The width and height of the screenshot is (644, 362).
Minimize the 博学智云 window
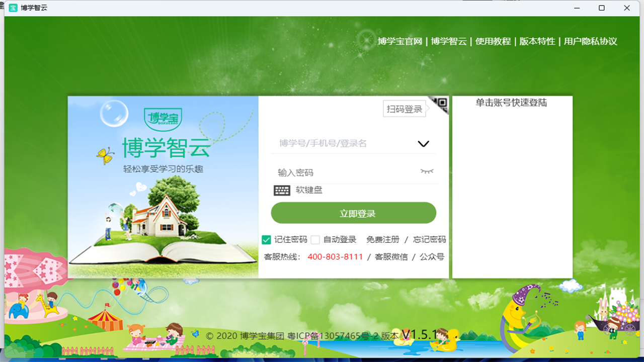576,8
